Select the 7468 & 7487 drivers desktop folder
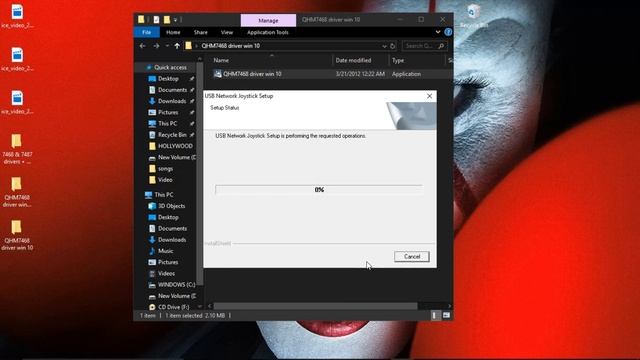Viewport: 640px width, 360px height. 17,149
